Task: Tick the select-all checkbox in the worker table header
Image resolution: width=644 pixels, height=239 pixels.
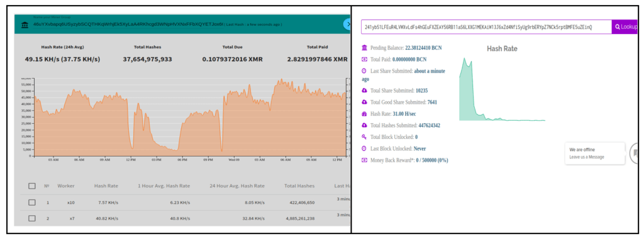Action: [x=32, y=186]
